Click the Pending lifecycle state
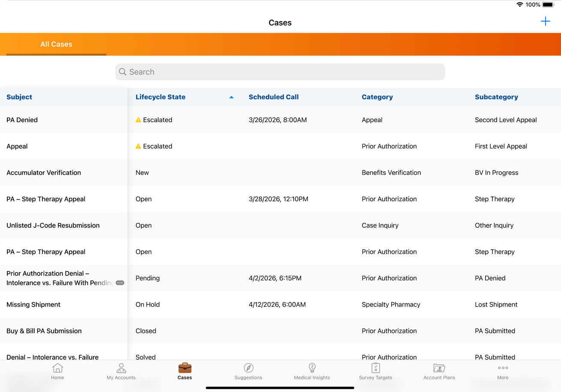Viewport: 561px width, 392px height. [x=147, y=278]
